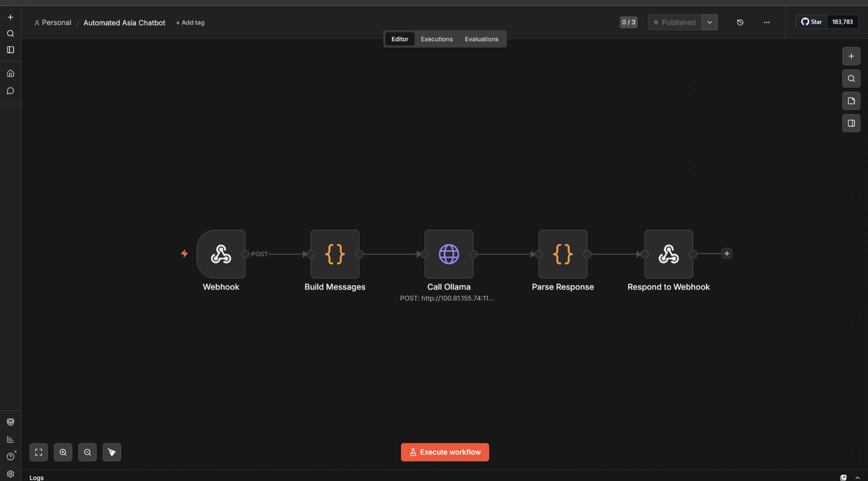The width and height of the screenshot is (868, 481).
Task: Click Execute workflow button
Action: tap(445, 452)
